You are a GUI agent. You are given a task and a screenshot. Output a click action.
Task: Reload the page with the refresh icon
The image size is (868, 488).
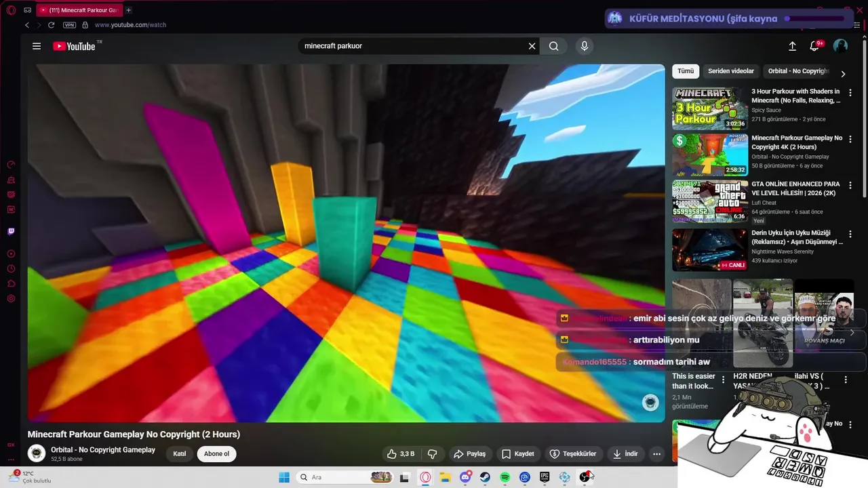click(51, 25)
